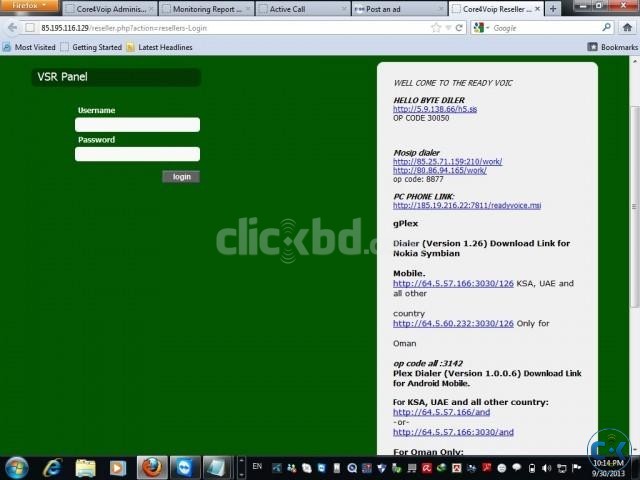Open the Firefox menu button
Screen dimensions: 640x480
pos(29,5)
